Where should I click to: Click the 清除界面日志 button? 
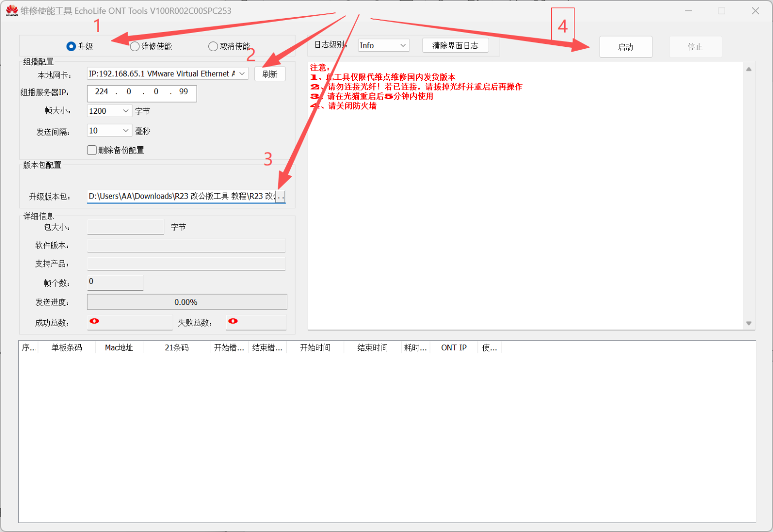pos(455,45)
